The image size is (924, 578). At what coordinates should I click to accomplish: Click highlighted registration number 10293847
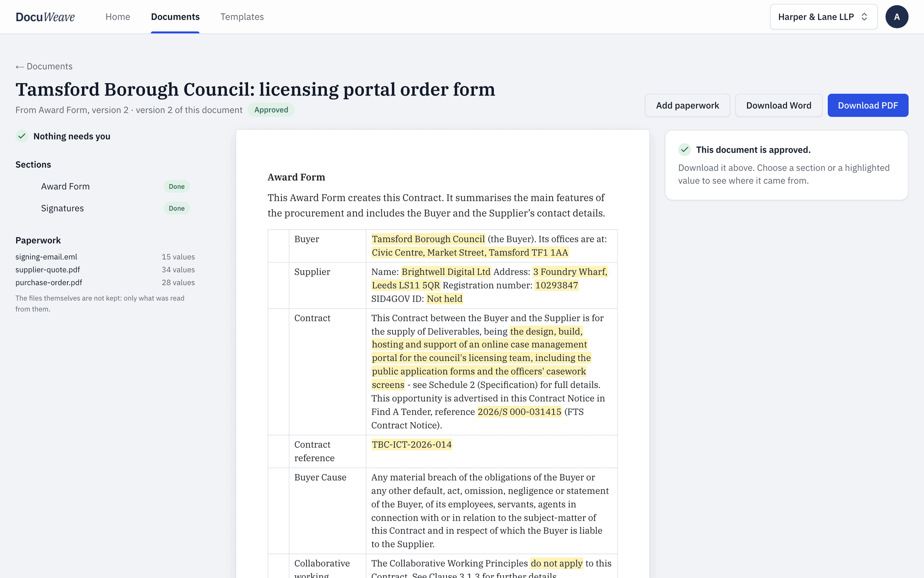tap(556, 285)
